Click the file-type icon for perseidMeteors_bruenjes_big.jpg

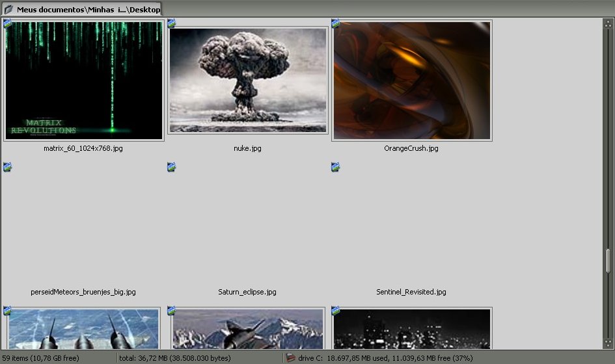8,167
